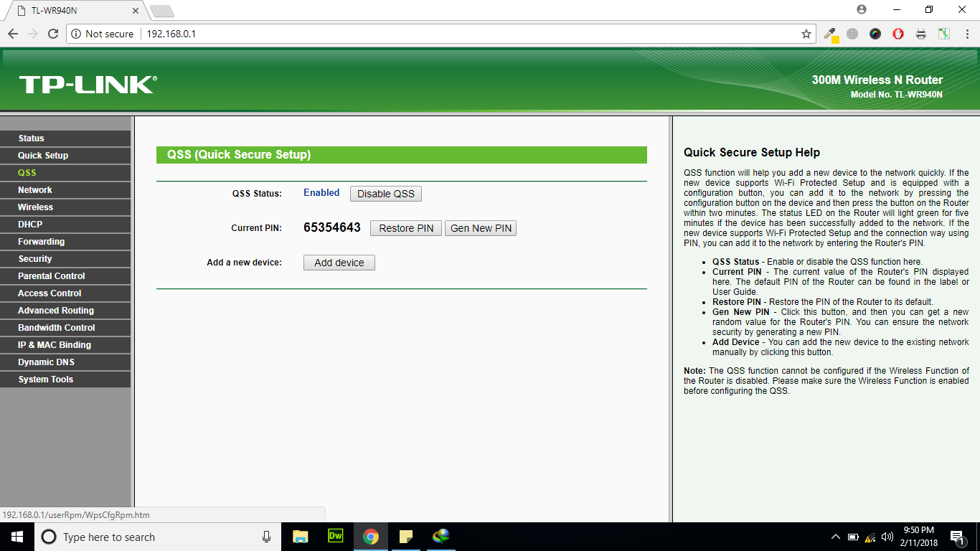
Task: Open the System Tools menu
Action: click(65, 380)
